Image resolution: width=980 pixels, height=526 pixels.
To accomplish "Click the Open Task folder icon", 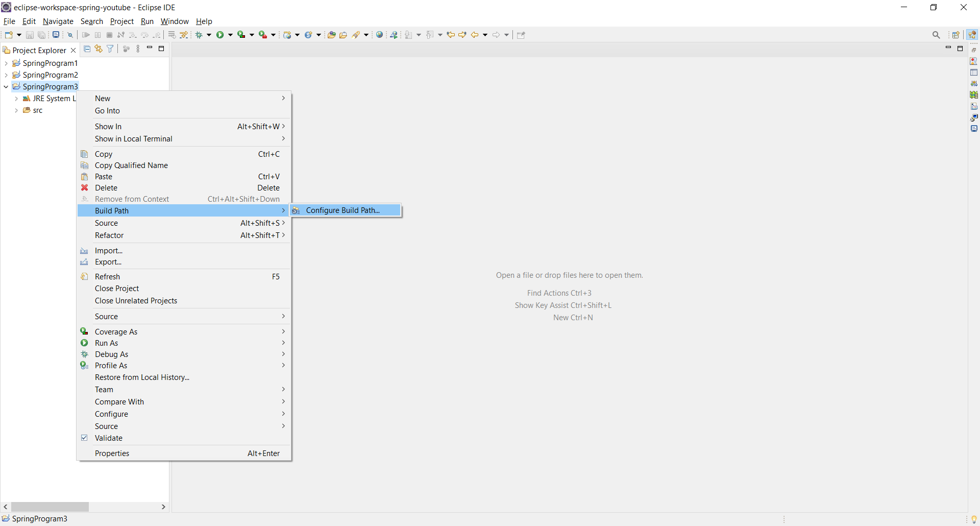I will click(x=344, y=35).
